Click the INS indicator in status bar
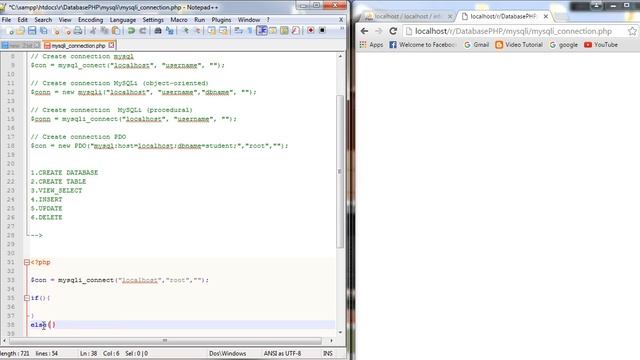The width and height of the screenshot is (640, 360). 328,353
